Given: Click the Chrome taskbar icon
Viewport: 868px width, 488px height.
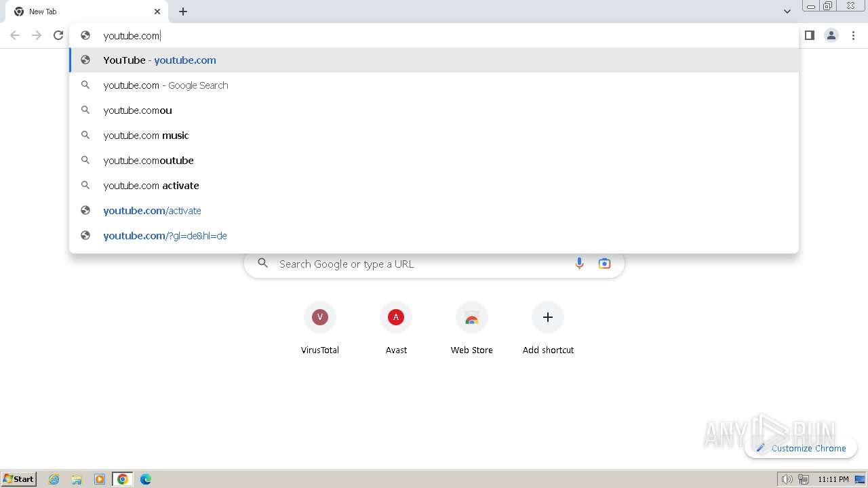Looking at the screenshot, I should [x=123, y=479].
